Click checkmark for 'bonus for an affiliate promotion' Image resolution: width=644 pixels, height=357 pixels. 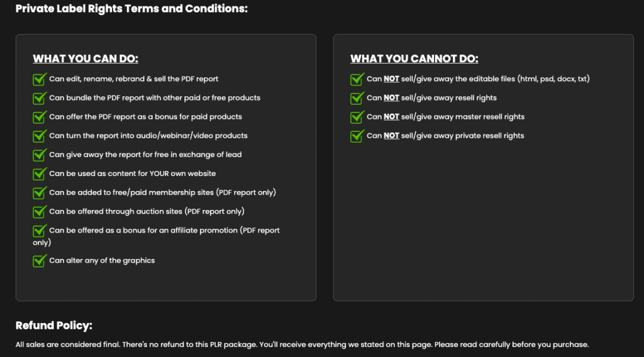[40, 230]
